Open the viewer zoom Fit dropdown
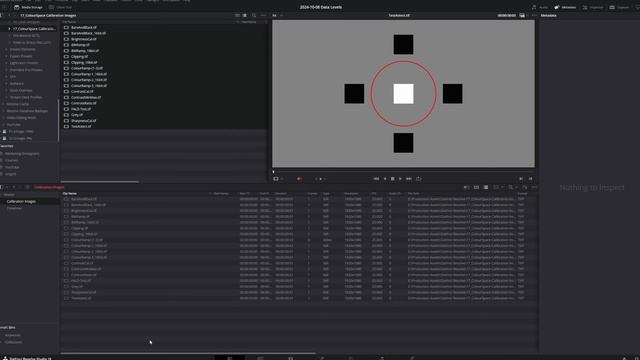Viewport: 640px width, 360px height. point(277,16)
